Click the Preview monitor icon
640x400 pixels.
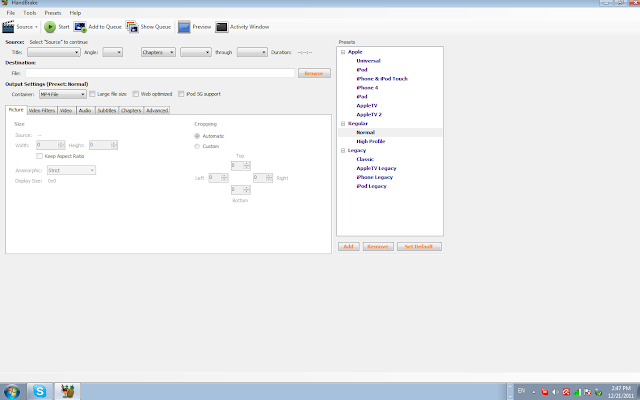click(184, 27)
